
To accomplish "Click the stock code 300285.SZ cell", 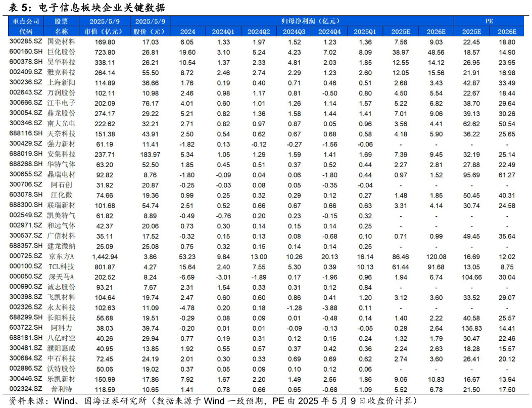I will point(25,42).
